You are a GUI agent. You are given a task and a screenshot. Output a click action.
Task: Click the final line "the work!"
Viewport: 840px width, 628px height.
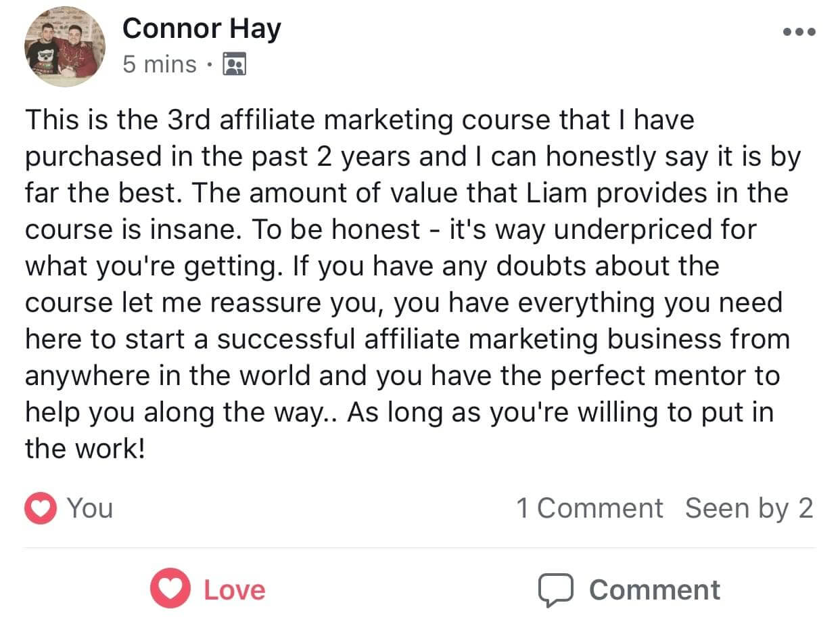click(85, 449)
